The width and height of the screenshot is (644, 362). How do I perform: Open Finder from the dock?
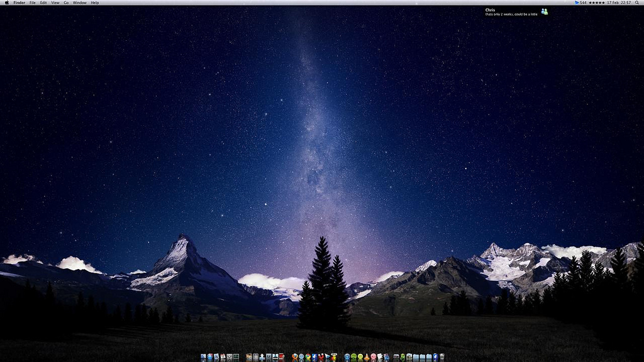click(203, 357)
